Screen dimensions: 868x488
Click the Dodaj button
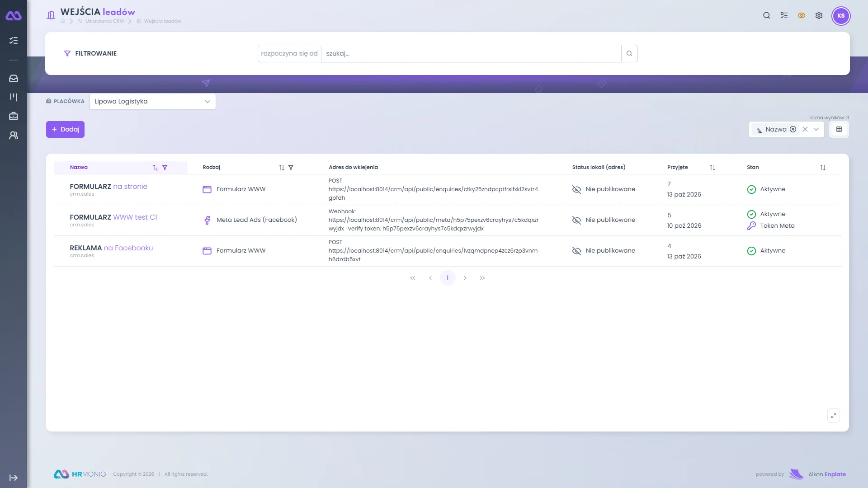(65, 129)
